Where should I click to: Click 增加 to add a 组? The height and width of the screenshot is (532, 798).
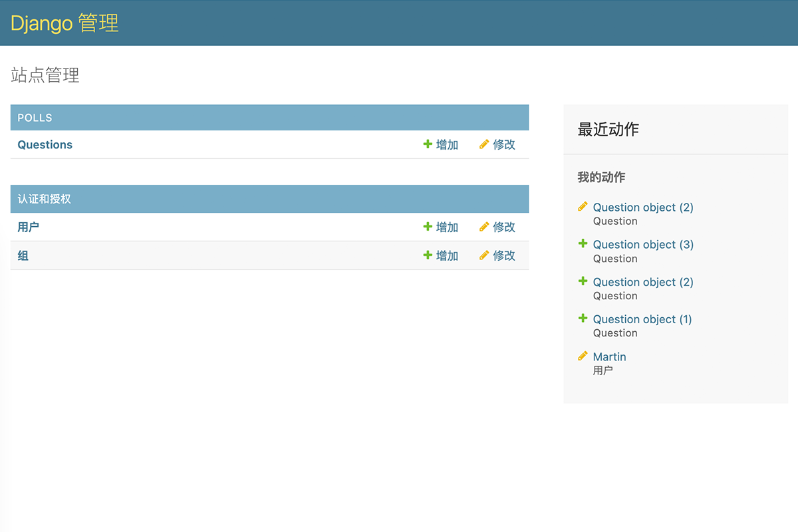[447, 255]
